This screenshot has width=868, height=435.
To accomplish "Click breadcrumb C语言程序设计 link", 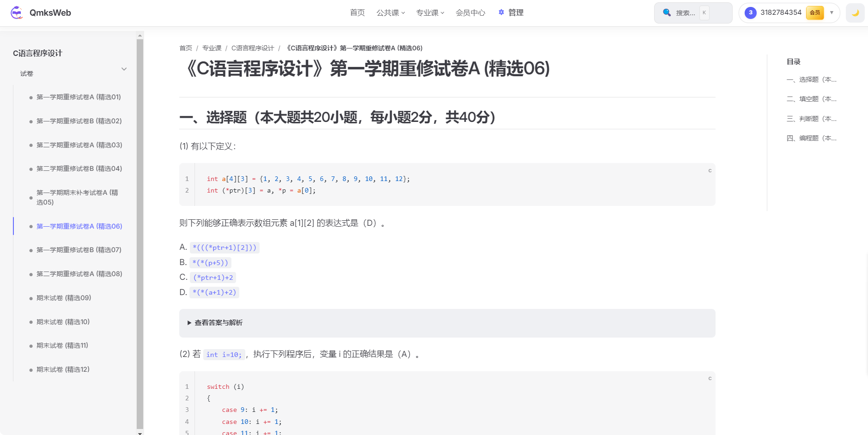I will tap(253, 48).
